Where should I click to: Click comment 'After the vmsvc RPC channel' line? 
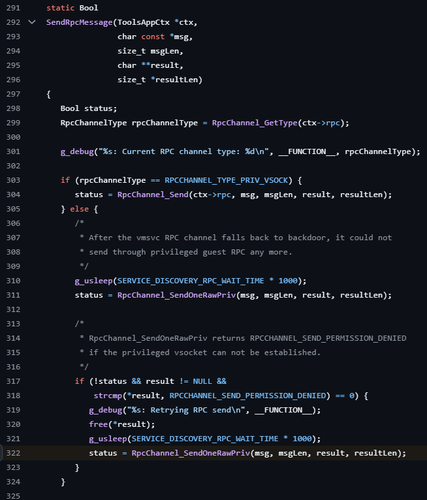[x=236, y=238]
